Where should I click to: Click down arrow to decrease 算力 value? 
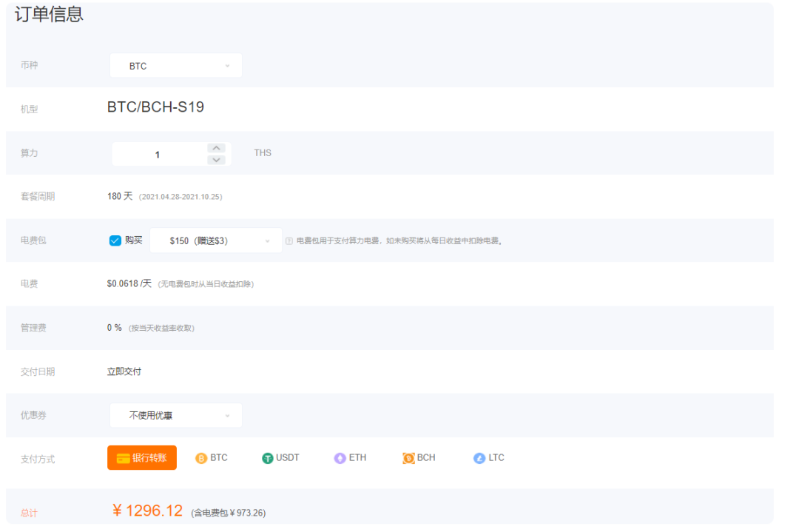click(216, 158)
